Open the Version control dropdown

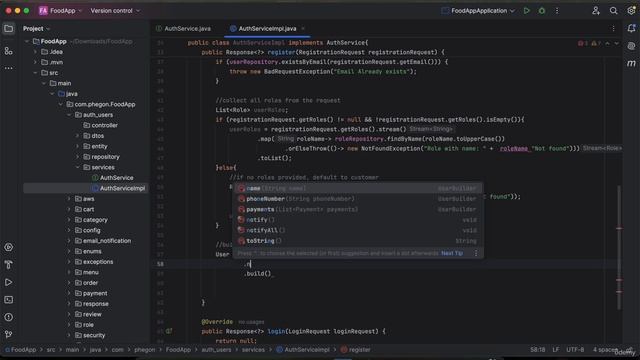pos(115,11)
